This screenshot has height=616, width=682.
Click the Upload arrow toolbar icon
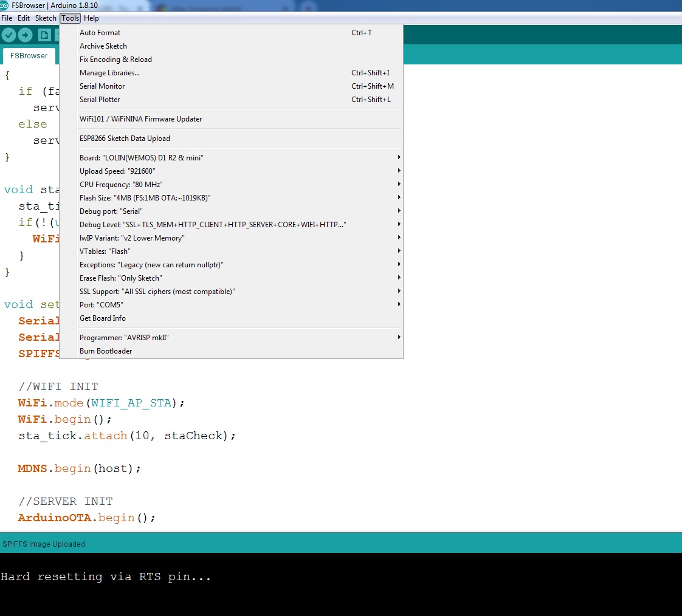coord(25,35)
